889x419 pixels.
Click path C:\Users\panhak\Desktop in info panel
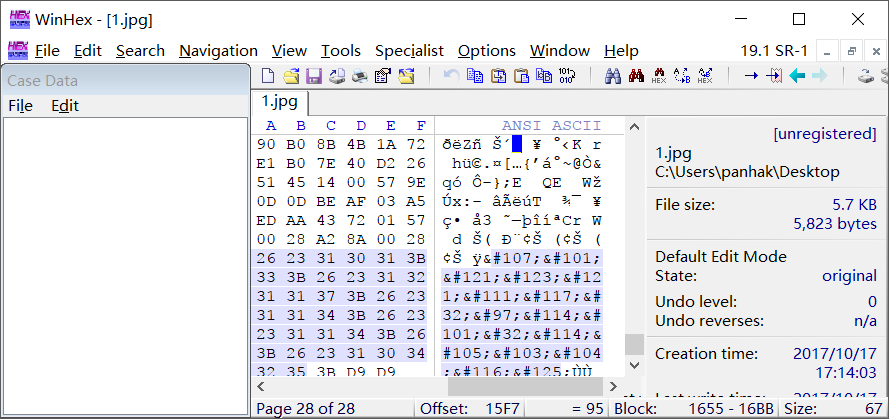(747, 172)
